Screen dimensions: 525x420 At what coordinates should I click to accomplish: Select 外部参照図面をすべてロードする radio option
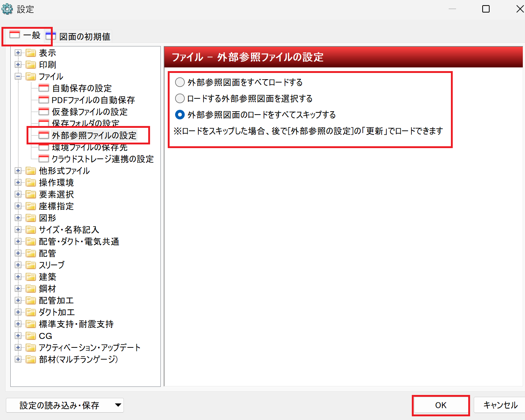[x=180, y=82]
